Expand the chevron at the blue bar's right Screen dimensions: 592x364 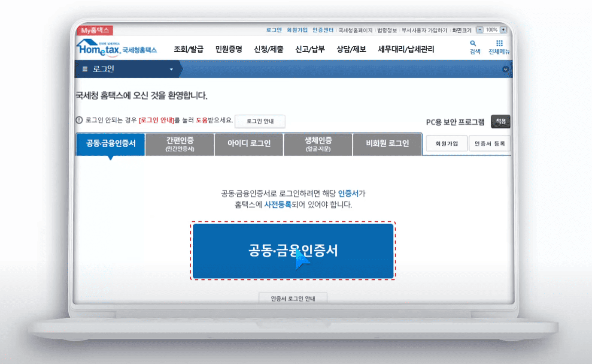click(505, 69)
